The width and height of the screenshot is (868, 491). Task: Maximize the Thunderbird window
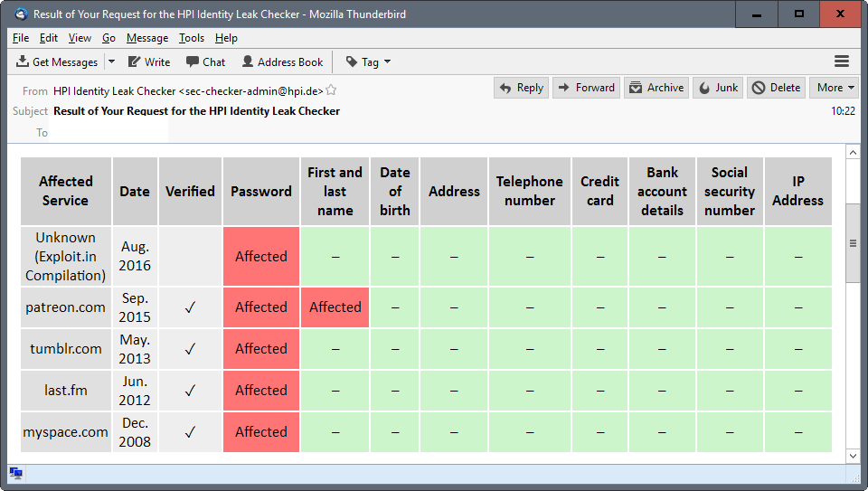pos(798,14)
